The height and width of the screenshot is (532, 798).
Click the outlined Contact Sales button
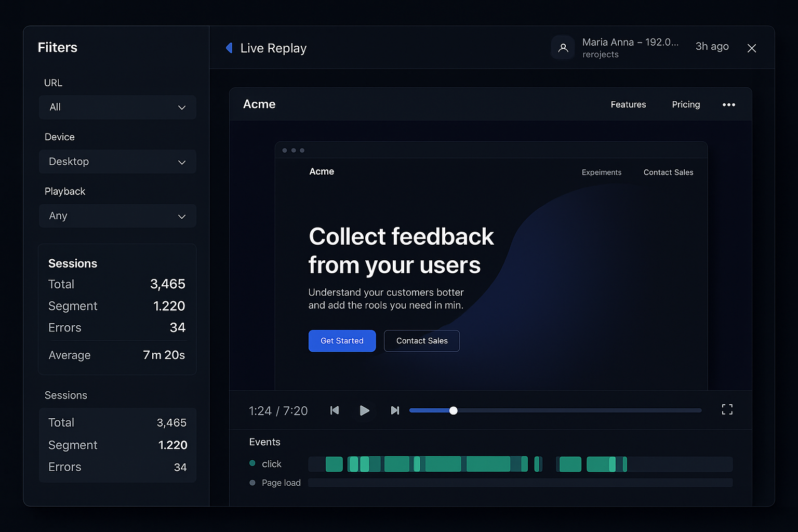(421, 341)
